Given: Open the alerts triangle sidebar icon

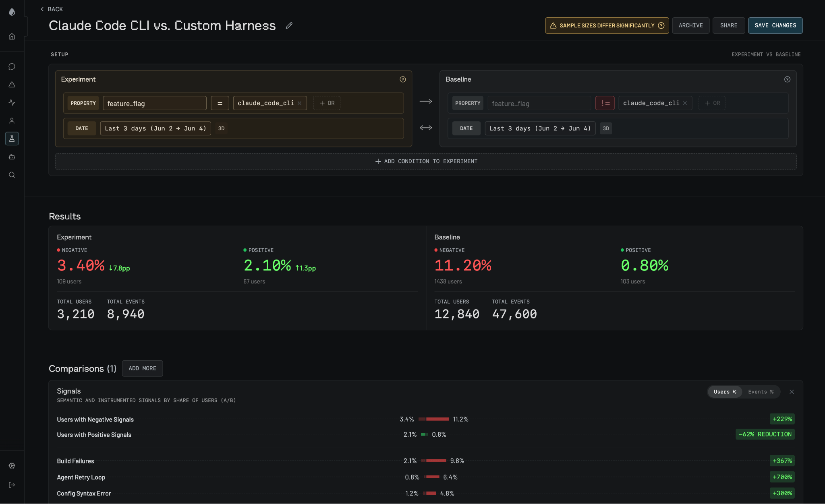Looking at the screenshot, I should 12,85.
